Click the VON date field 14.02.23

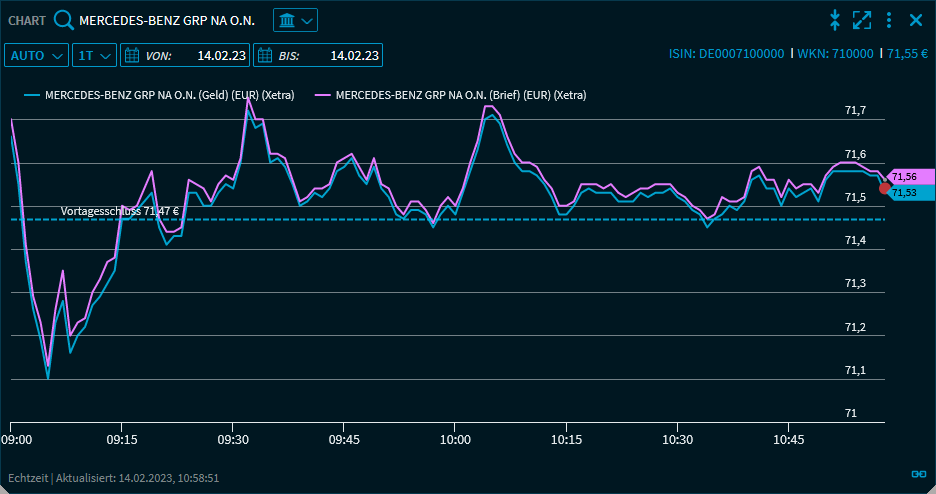tap(222, 55)
